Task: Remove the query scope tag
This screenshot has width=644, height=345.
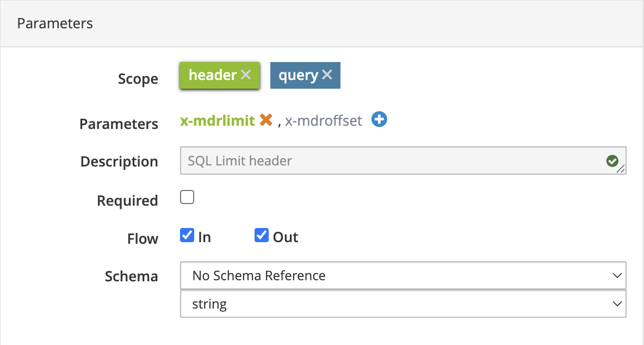Action: click(x=327, y=75)
